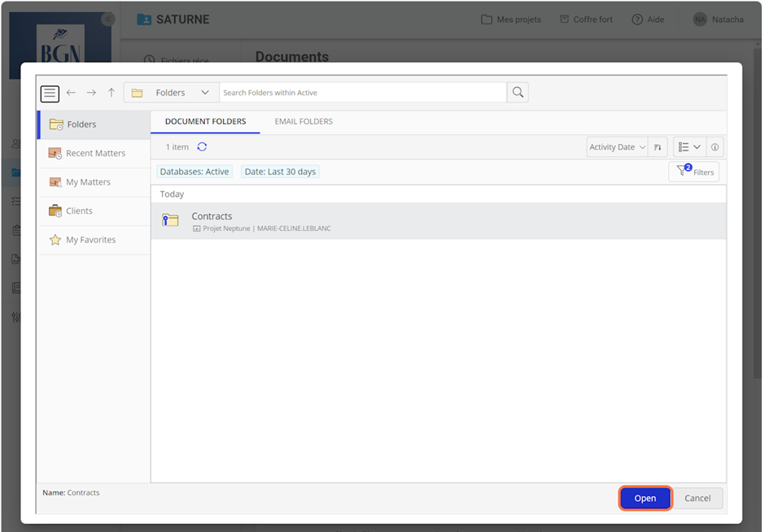Open My Favorites in the sidebar
The height and width of the screenshot is (532, 769).
90,240
